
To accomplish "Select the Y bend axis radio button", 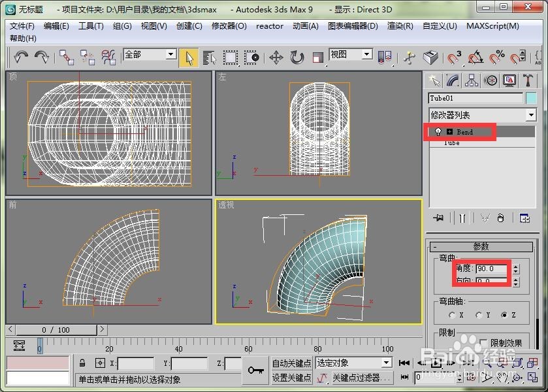I will [479, 315].
